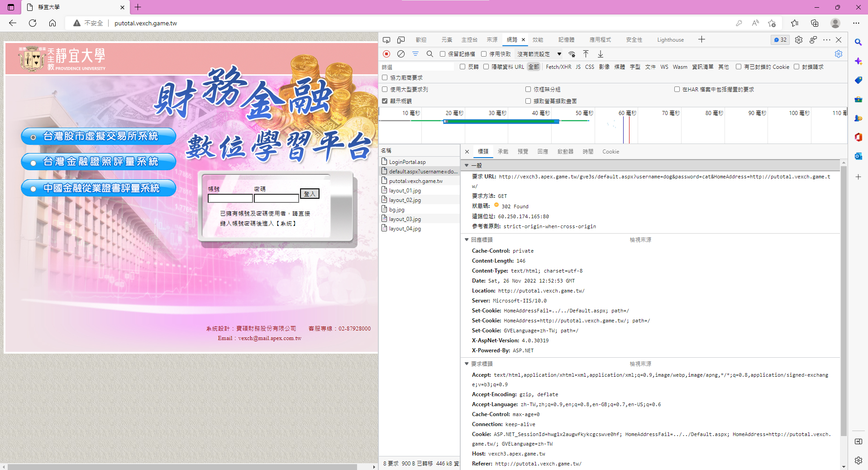Enable the 保留記錄檔 checkbox

coord(443,54)
